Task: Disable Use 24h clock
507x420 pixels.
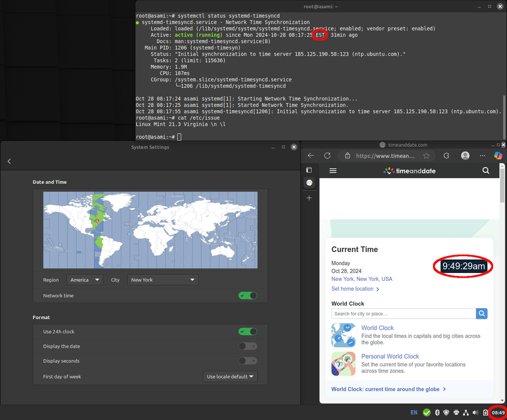Action: [x=247, y=331]
